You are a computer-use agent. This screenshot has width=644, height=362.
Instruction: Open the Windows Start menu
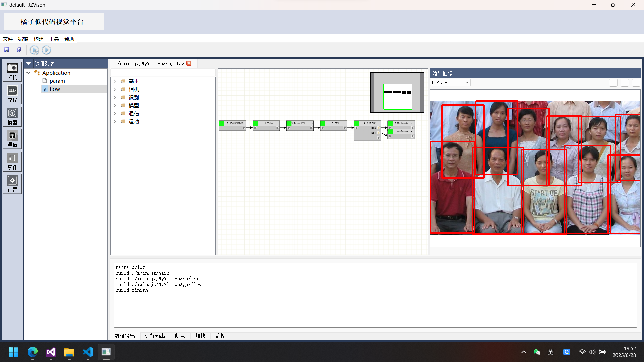click(14, 352)
